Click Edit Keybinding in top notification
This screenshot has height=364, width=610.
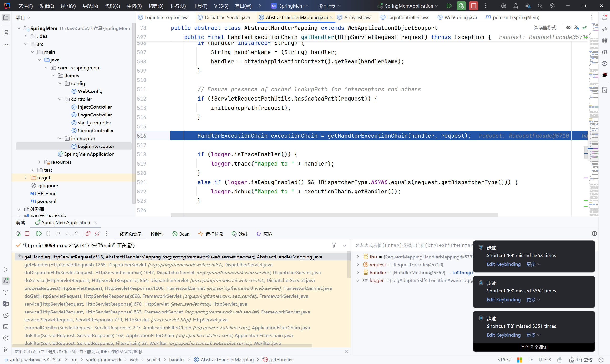tap(503, 264)
